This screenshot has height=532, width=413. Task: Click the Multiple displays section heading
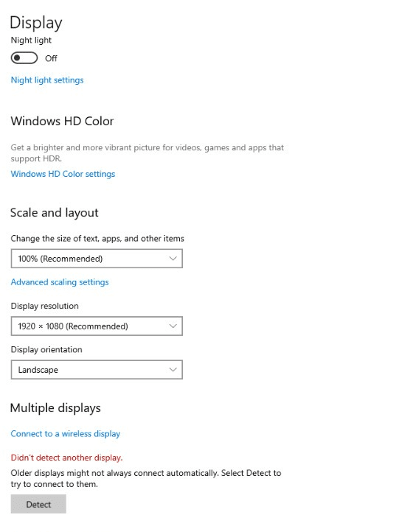point(55,408)
